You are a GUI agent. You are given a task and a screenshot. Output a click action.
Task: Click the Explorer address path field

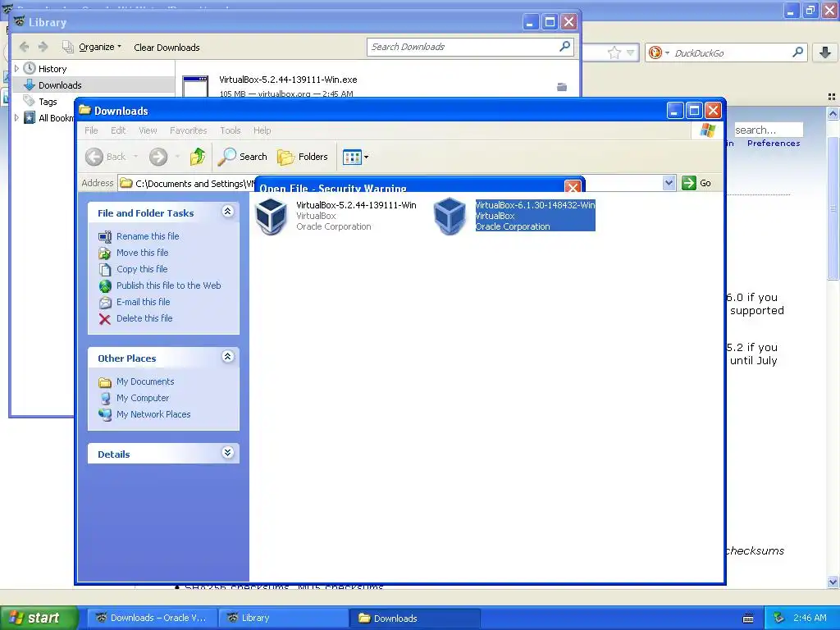click(x=194, y=183)
